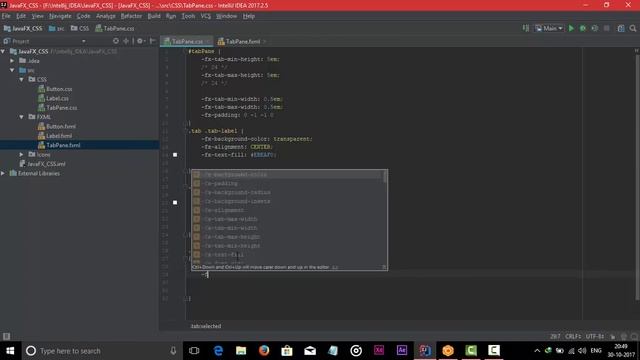The height and width of the screenshot is (360, 640).
Task: Open the Help menu
Action: 249,16
